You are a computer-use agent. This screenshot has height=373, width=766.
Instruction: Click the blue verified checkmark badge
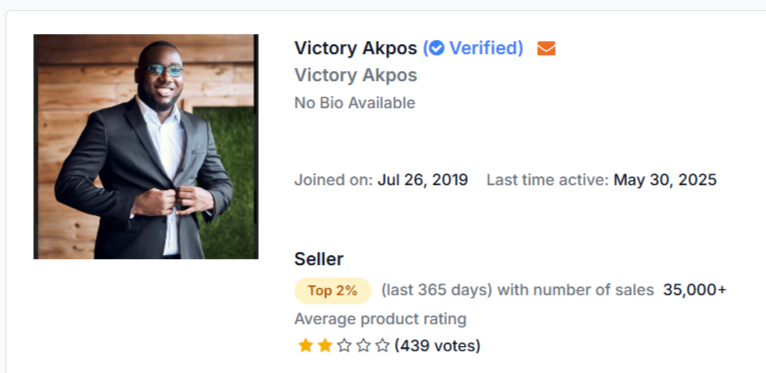click(437, 48)
